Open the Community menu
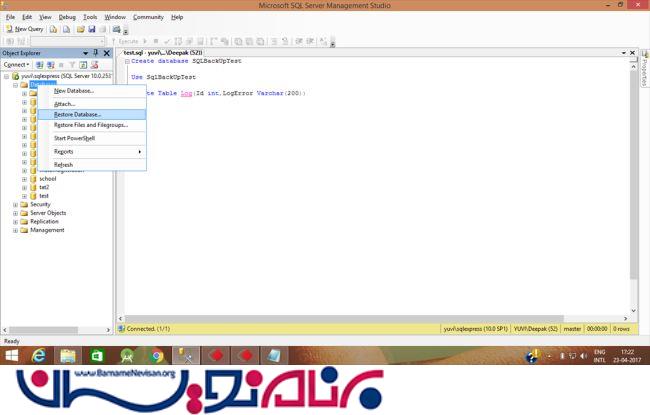 pos(148,17)
